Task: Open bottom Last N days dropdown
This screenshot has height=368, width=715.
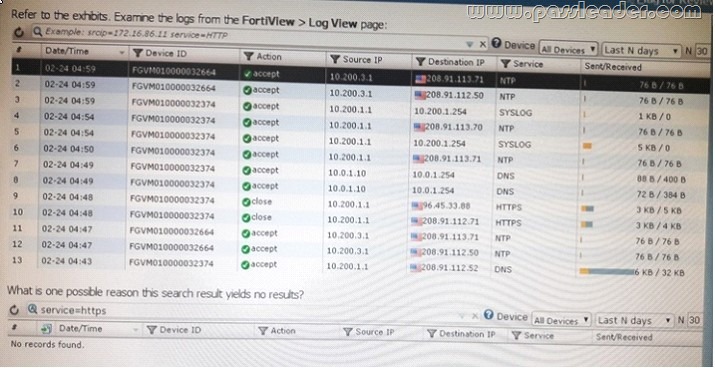Action: point(635,320)
